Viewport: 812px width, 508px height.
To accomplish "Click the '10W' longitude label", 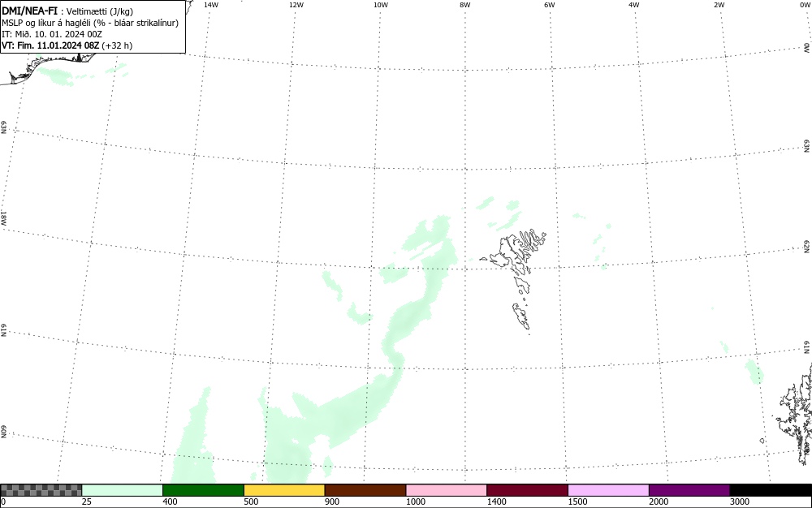I will pyautogui.click(x=381, y=5).
